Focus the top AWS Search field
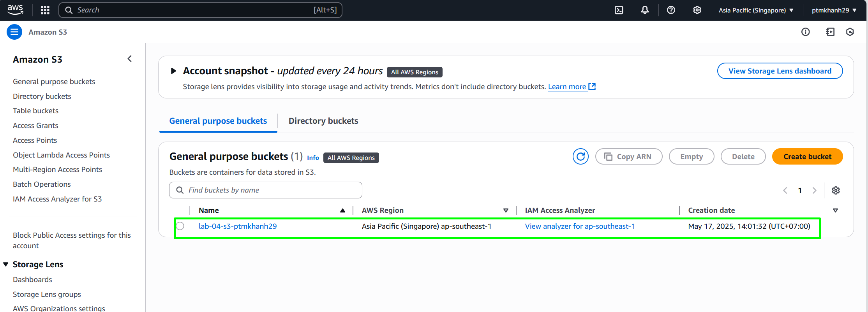 [x=200, y=10]
